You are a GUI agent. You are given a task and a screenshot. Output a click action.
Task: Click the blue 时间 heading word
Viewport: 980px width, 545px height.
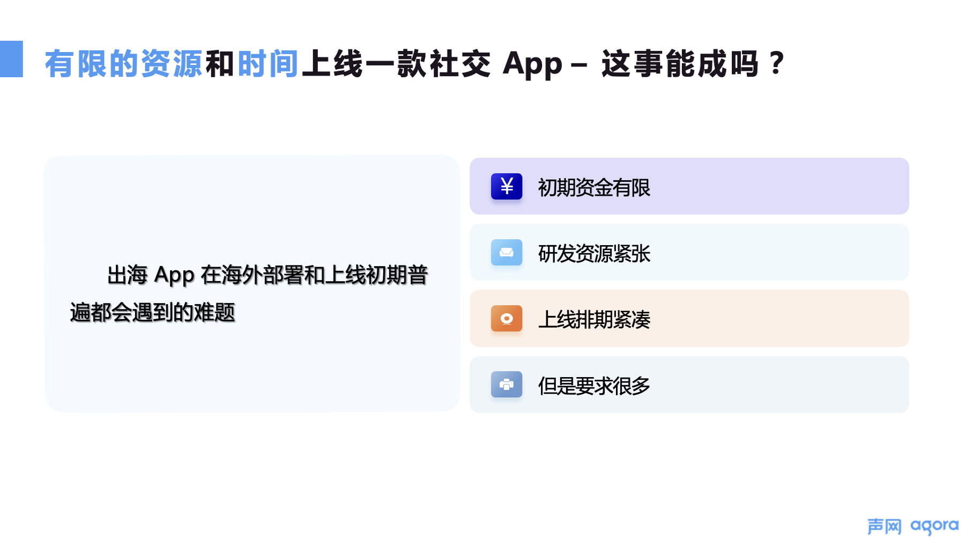[x=268, y=64]
